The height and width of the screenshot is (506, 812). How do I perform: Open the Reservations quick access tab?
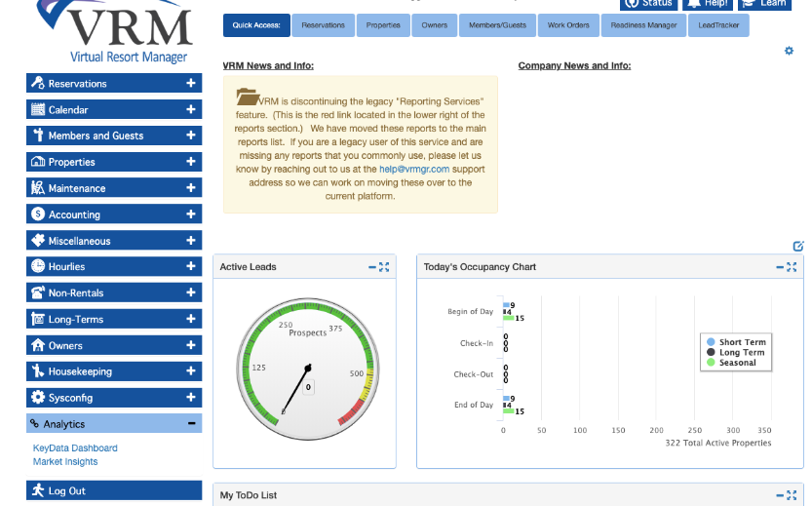(324, 25)
